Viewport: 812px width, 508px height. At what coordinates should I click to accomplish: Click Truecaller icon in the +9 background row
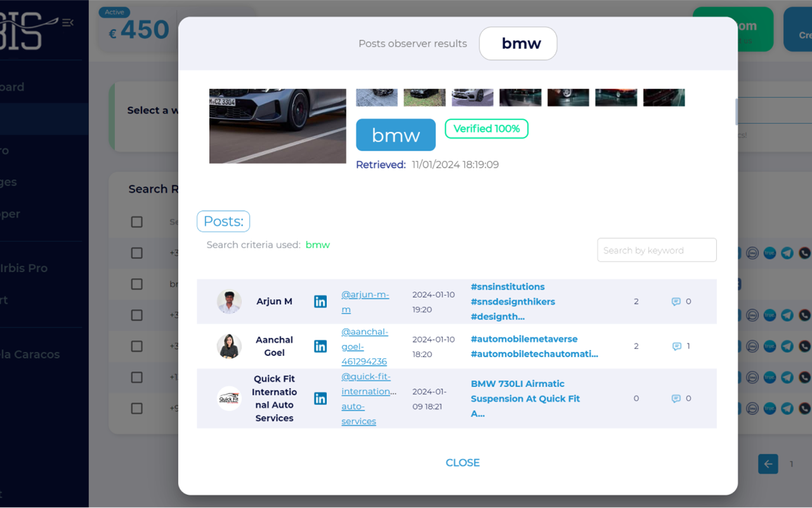point(769,408)
